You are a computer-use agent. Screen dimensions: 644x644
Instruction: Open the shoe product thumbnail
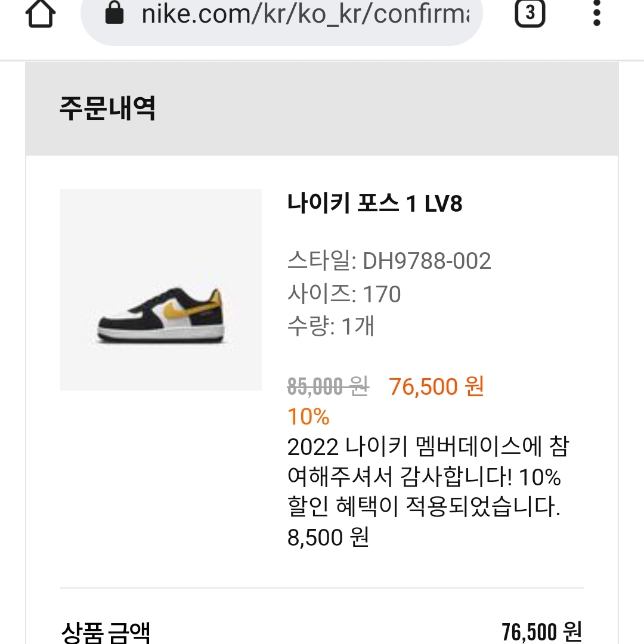(161, 289)
